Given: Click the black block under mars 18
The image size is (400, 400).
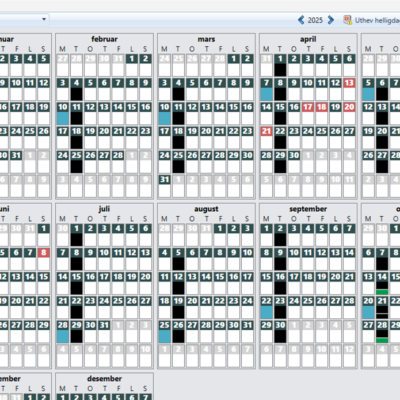Looking at the screenshot, I should click(178, 142).
